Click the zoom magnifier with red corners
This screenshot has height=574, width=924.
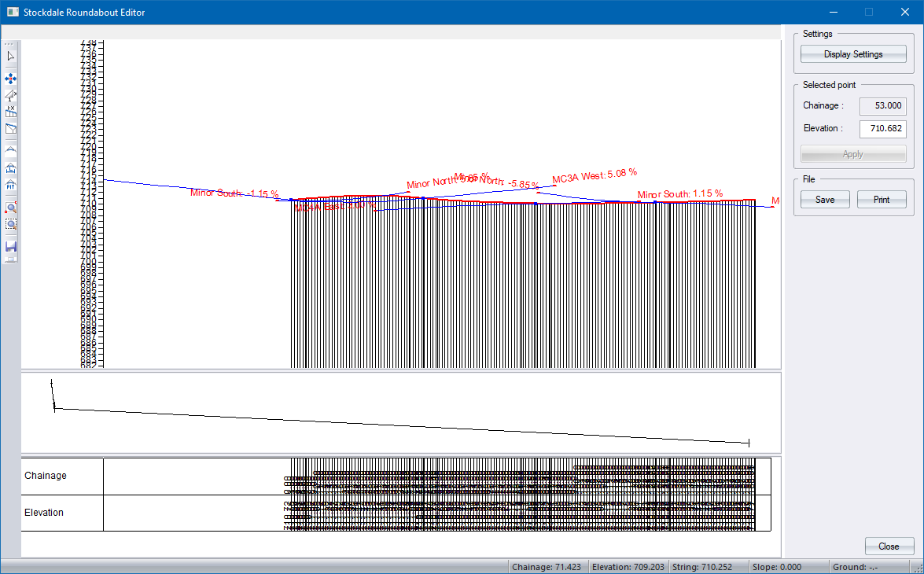coord(10,208)
